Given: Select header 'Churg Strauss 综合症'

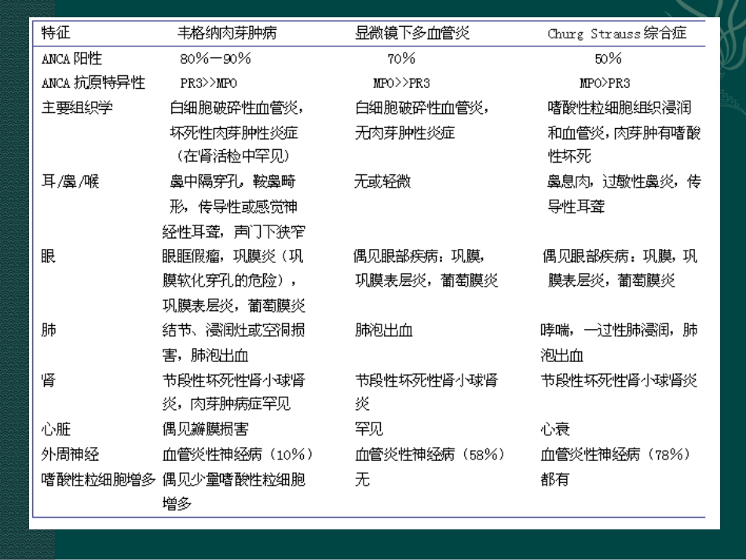Looking at the screenshot, I should pos(616,33).
